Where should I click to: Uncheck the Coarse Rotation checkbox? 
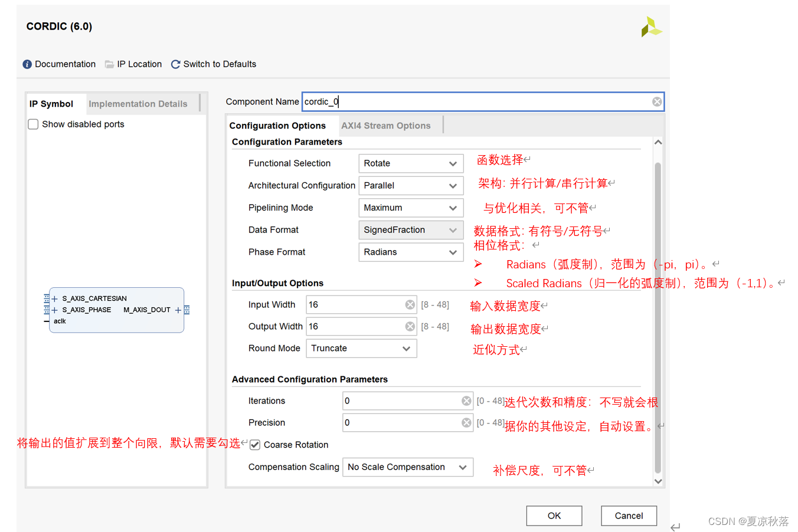(x=255, y=445)
